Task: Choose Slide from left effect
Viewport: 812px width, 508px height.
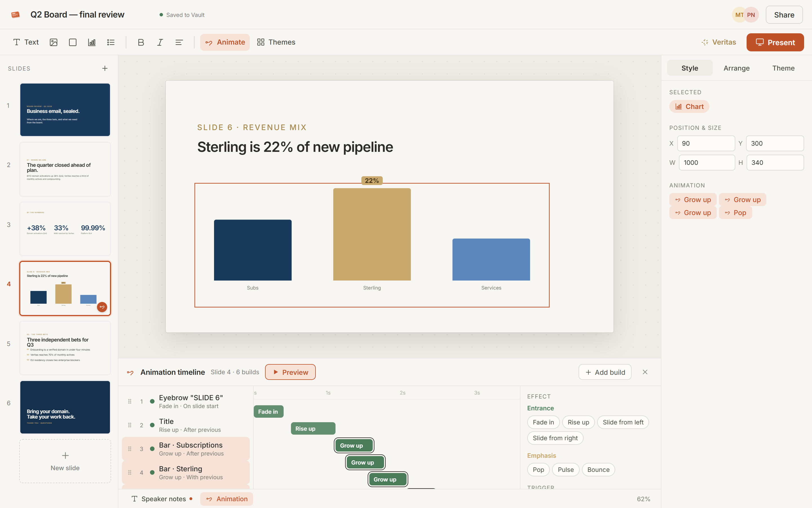Action: coord(623,422)
